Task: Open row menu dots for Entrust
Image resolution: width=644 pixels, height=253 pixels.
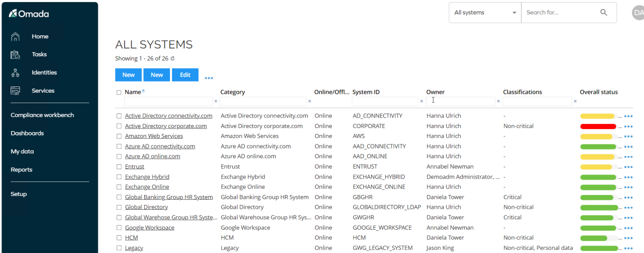Action: [628, 167]
